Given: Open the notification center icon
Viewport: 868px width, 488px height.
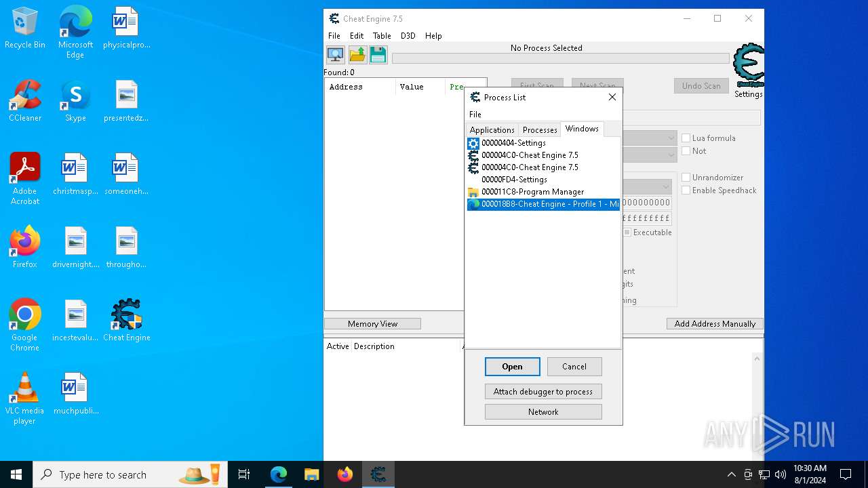Looking at the screenshot, I should (x=846, y=474).
